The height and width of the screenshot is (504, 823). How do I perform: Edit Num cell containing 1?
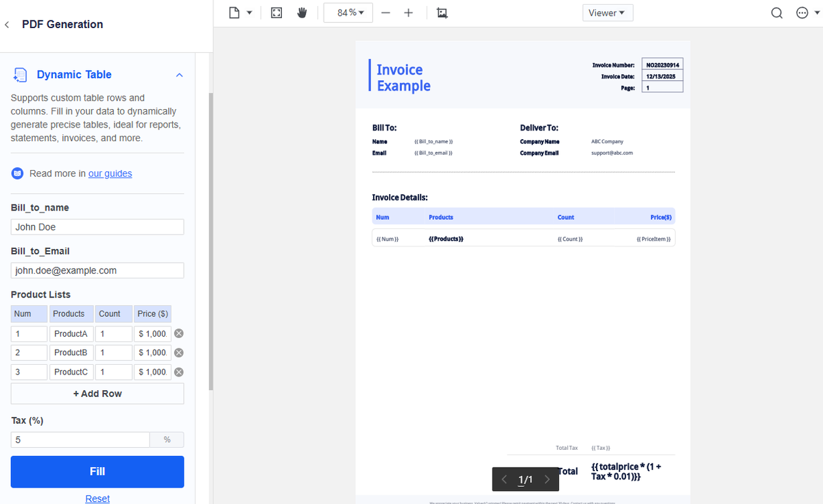pos(29,334)
